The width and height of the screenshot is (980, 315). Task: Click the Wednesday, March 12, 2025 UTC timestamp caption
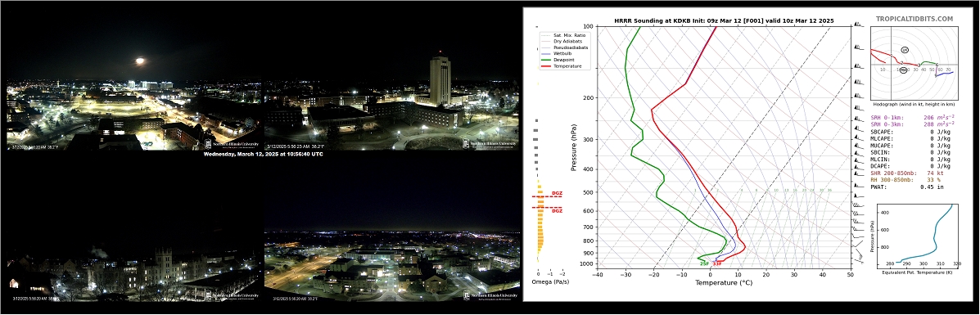pos(263,154)
